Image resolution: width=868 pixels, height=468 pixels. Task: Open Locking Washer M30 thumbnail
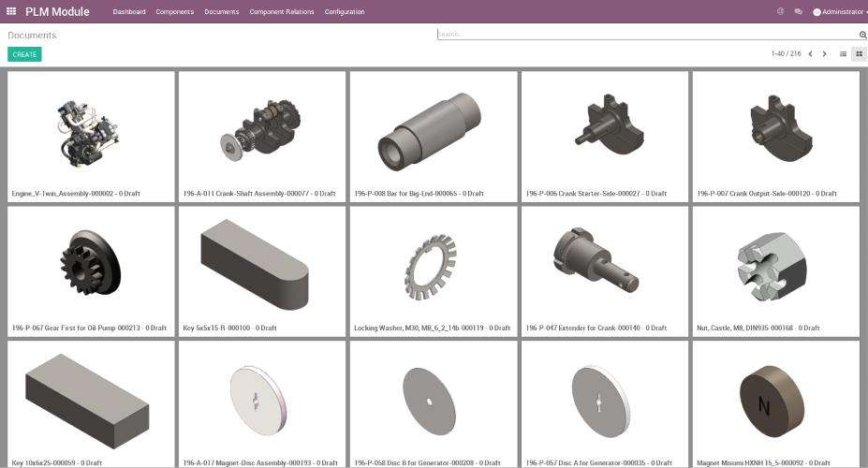(430, 267)
